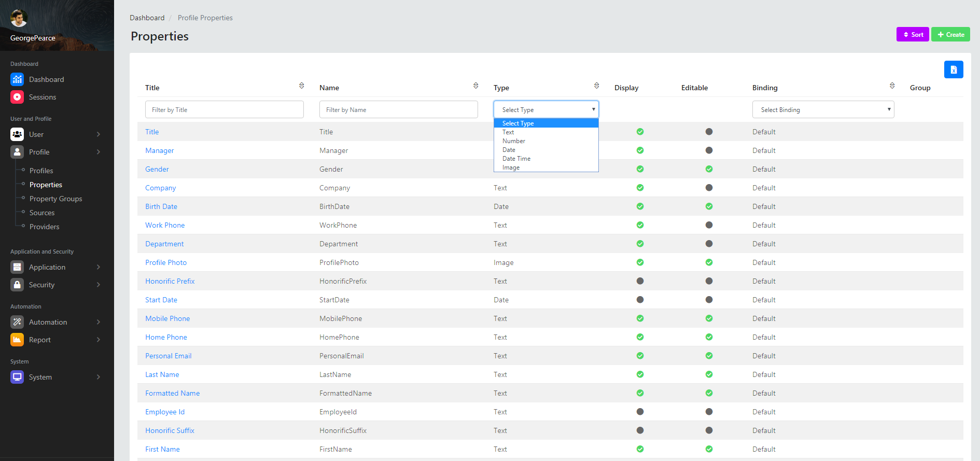Image resolution: width=980 pixels, height=461 pixels.
Task: Click the Automation wand icon
Action: 17,322
